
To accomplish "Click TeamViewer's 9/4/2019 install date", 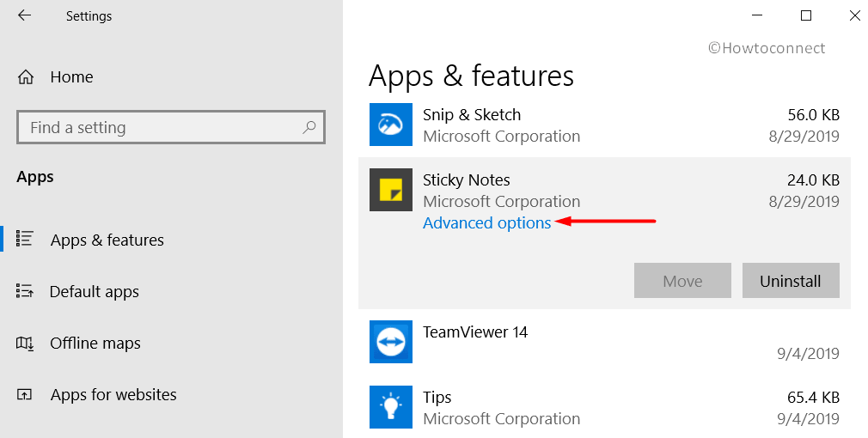I will [808, 353].
